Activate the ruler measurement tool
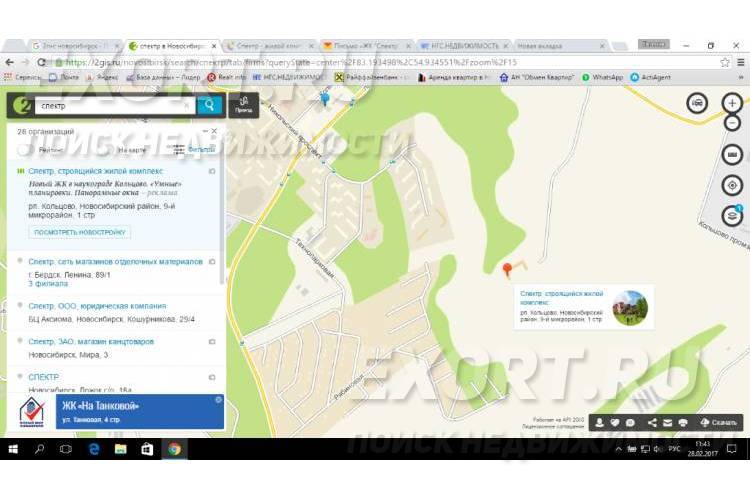Screen dimensions: 750x500 pyautogui.click(x=732, y=155)
